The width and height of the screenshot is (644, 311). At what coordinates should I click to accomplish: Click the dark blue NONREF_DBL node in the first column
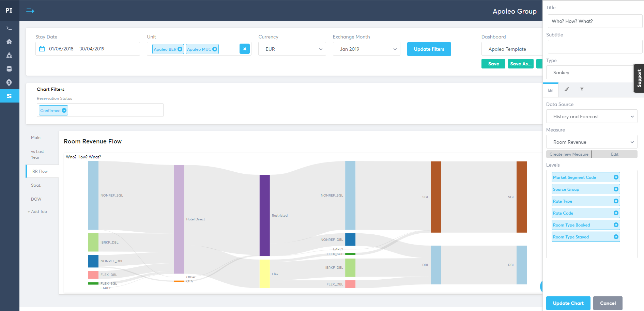click(x=93, y=261)
